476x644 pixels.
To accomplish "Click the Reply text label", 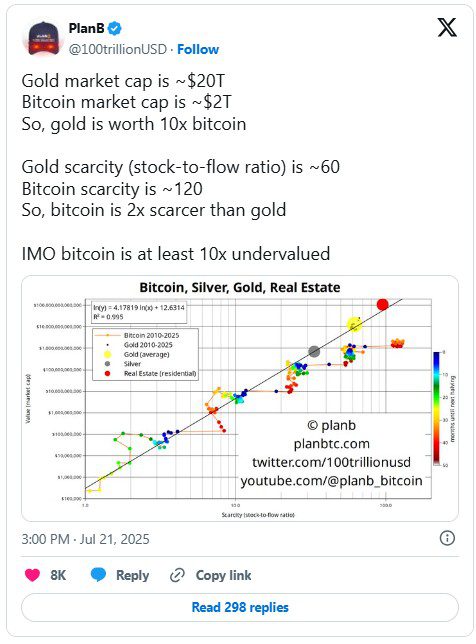I will [x=132, y=575].
